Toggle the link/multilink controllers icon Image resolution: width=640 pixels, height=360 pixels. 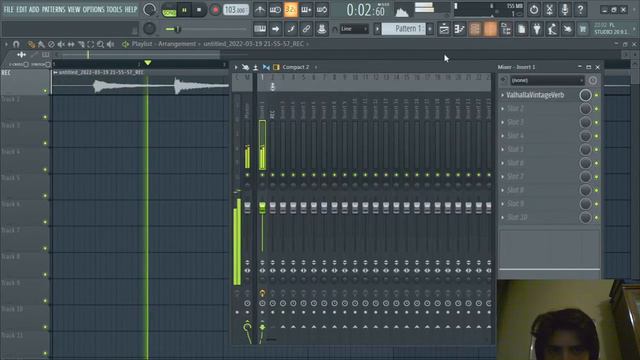click(306, 29)
